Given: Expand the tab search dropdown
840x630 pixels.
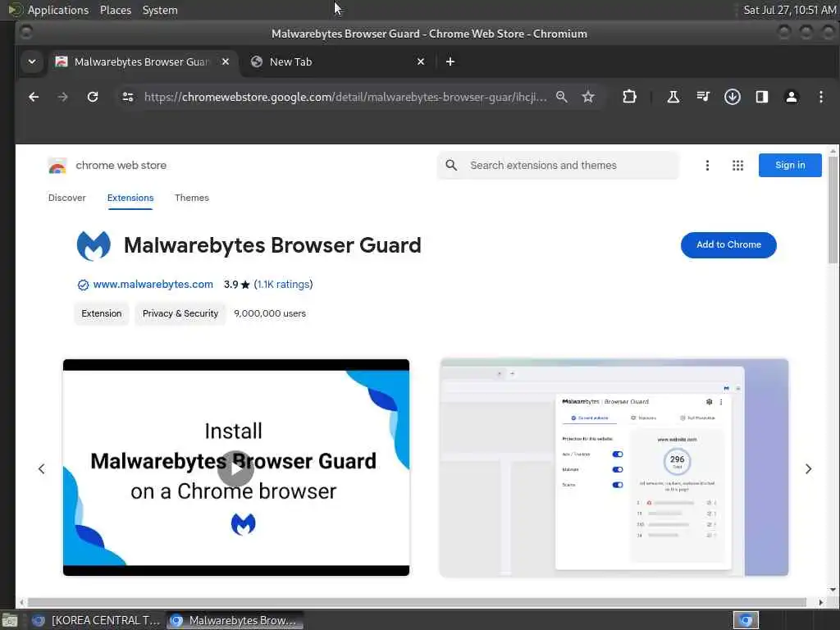Looking at the screenshot, I should 32,62.
